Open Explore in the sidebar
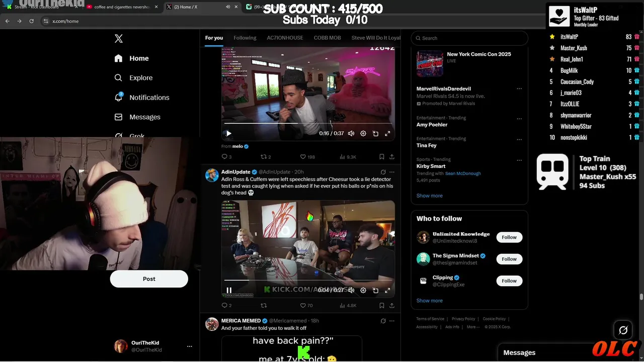Image resolution: width=644 pixels, height=362 pixels. [x=133, y=78]
